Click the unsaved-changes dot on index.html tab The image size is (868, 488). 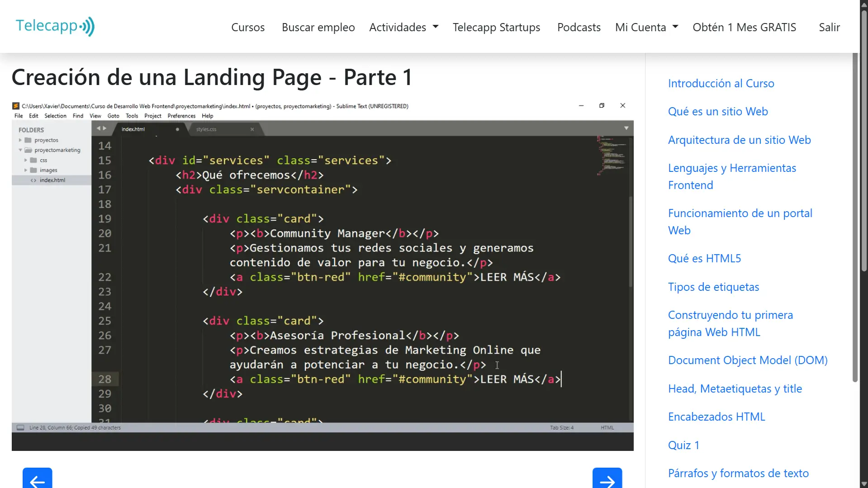177,129
